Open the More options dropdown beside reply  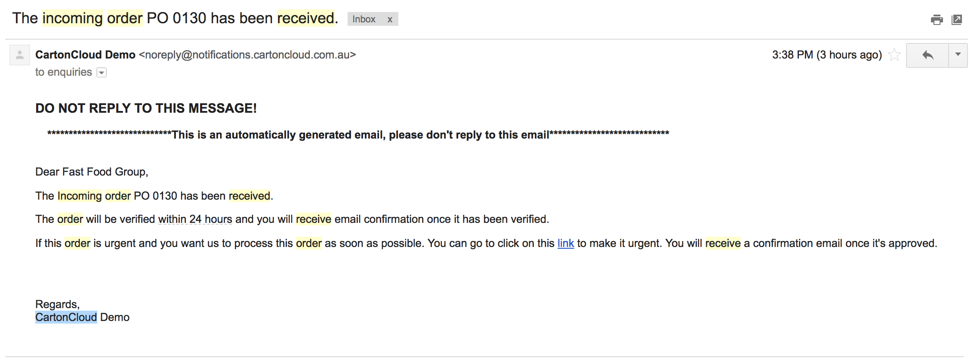tap(958, 55)
